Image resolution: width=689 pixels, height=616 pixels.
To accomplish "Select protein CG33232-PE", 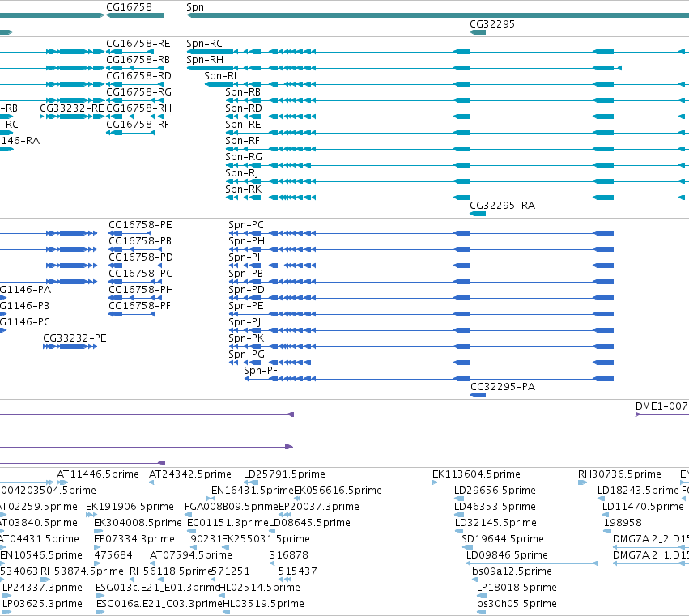I will [74, 338].
